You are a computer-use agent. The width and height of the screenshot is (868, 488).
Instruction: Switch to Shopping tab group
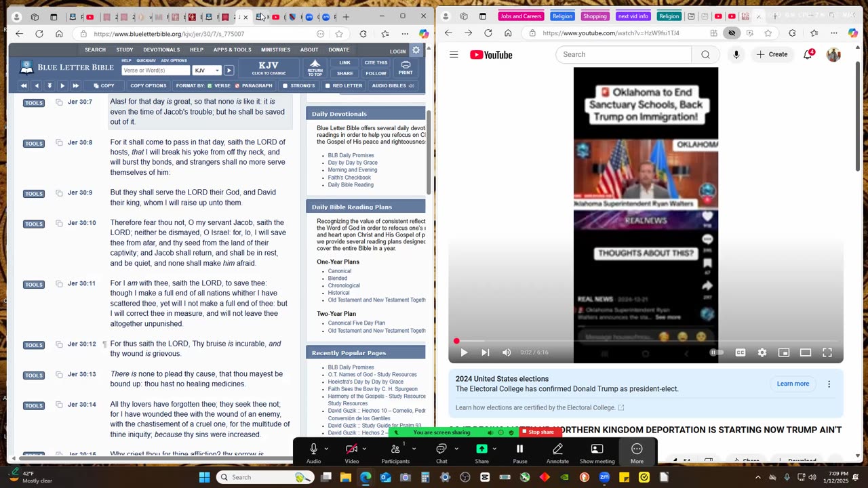click(595, 16)
